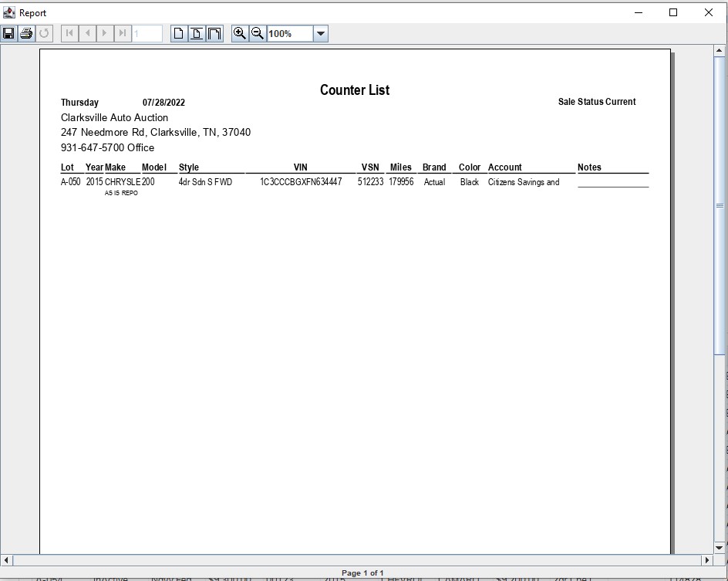The image size is (728, 581).
Task: Click the 100% zoom ratio field
Action: 290,33
